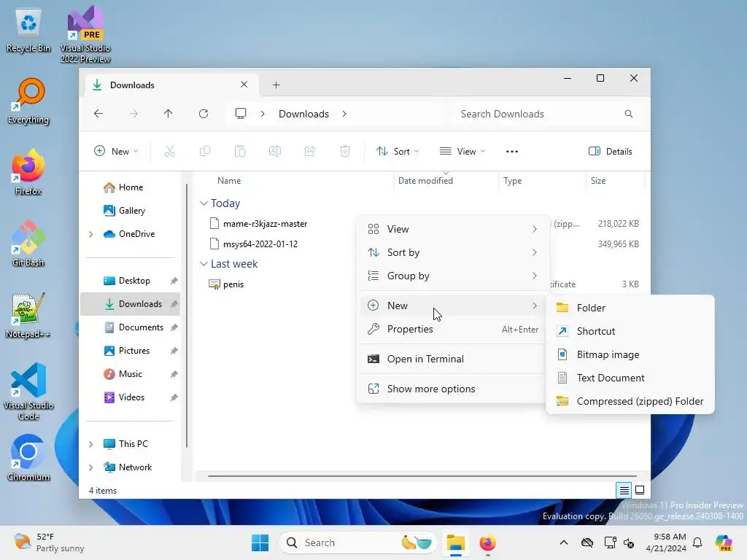747x560 pixels.
Task: Click the Windows Start button
Action: click(x=260, y=542)
